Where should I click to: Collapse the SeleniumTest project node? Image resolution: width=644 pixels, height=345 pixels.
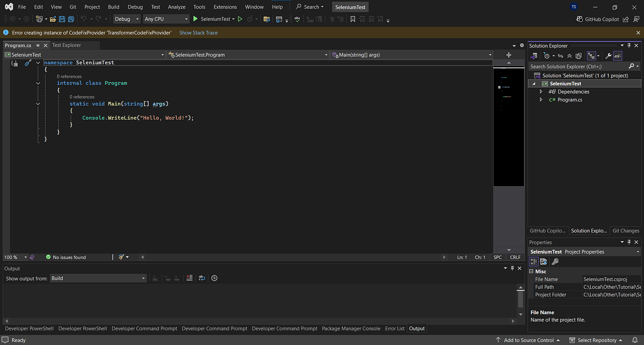click(x=534, y=84)
